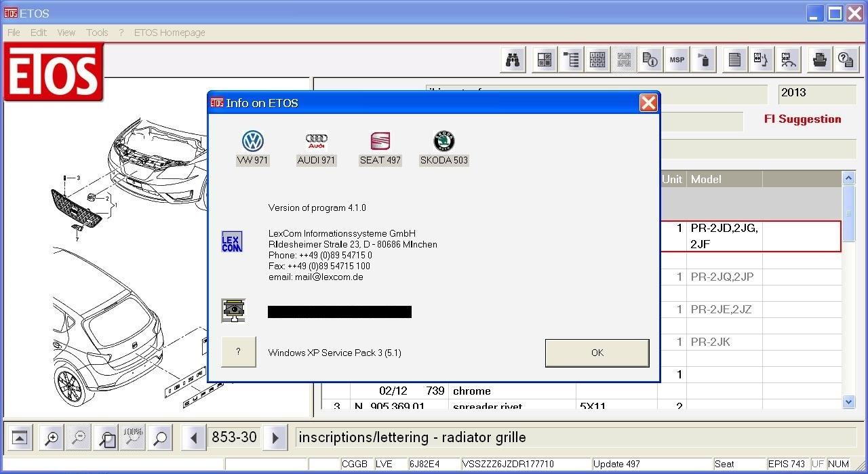Click the toolbar icon with a face profile
This screenshot has width=868, height=474.
coord(761,60)
